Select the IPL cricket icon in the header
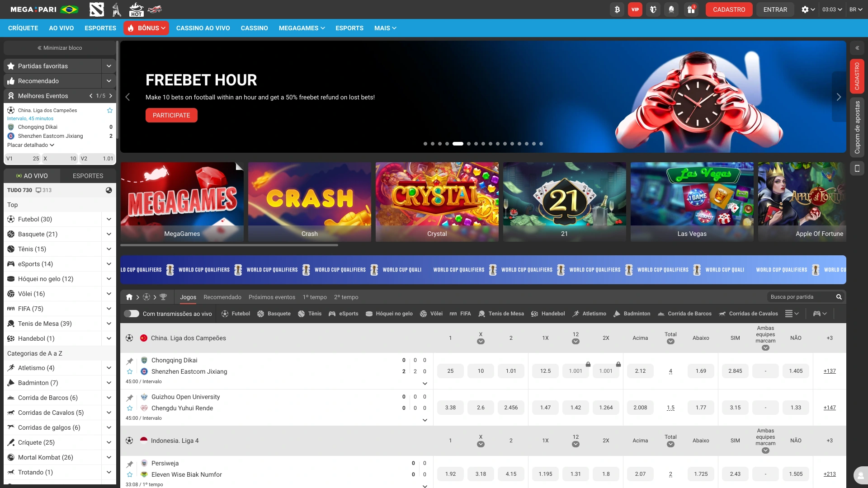This screenshot has height=488, width=868. pos(117,9)
